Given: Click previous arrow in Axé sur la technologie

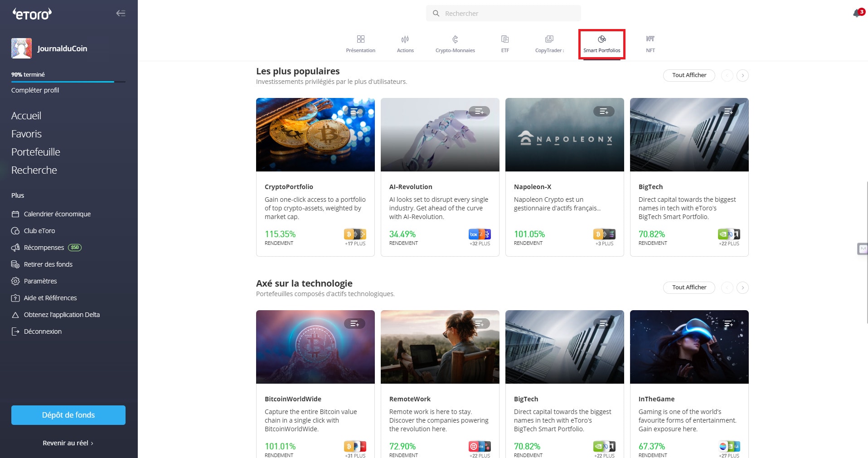Looking at the screenshot, I should 727,287.
